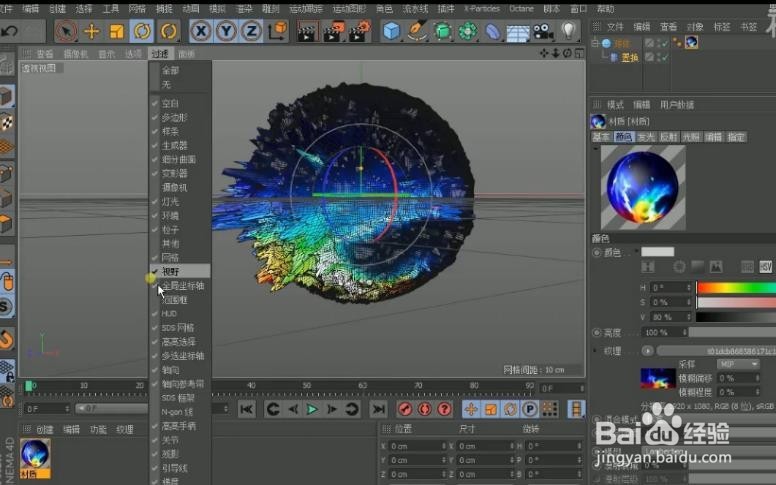Switch to the 反射 material tab
Image resolution: width=776 pixels, height=485 pixels.
[x=668, y=137]
